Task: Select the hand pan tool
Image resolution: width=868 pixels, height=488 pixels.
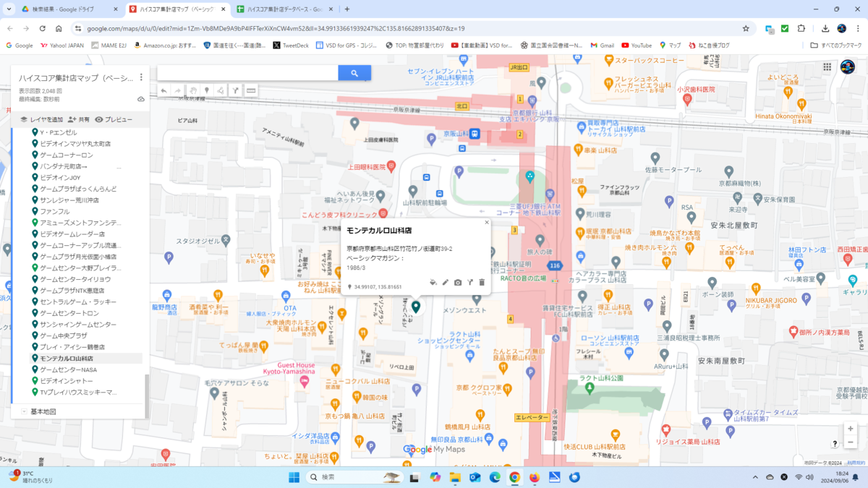Action: [193, 91]
